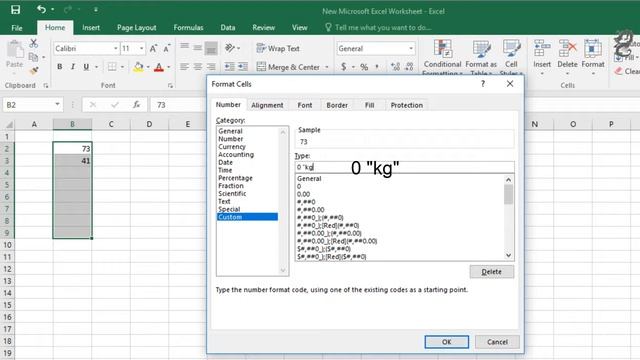Click the Bottom Align icon
The image size is (640, 360).
pyautogui.click(x=211, y=48)
